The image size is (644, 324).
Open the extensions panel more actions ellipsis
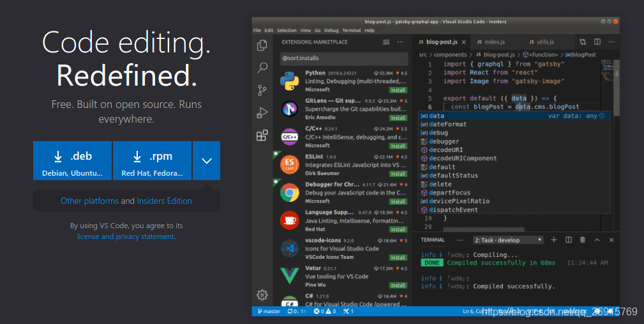pos(400,42)
